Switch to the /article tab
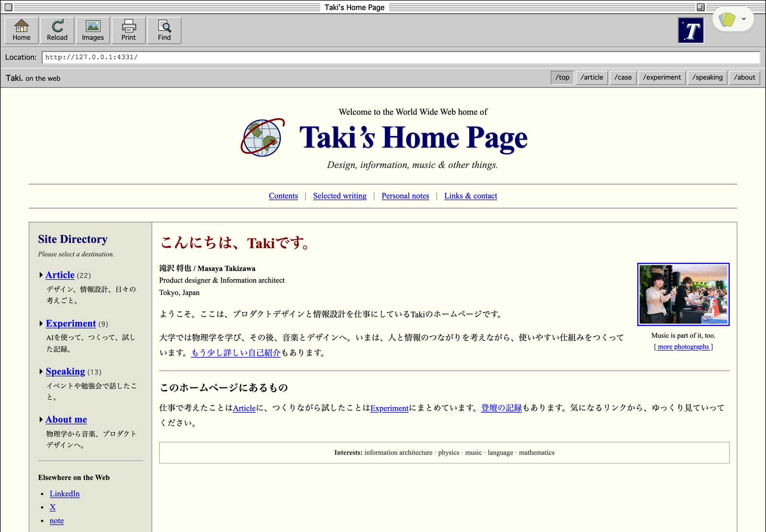766x532 pixels. click(592, 78)
